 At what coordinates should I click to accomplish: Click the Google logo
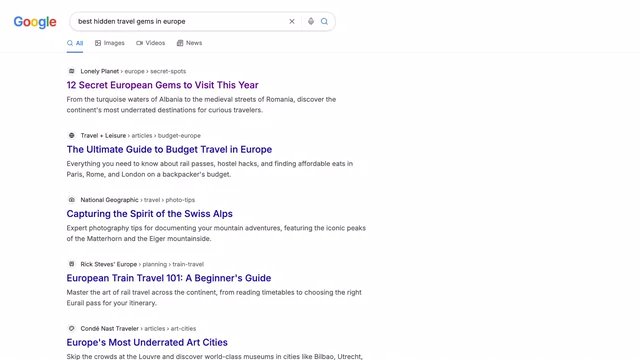[35, 22]
